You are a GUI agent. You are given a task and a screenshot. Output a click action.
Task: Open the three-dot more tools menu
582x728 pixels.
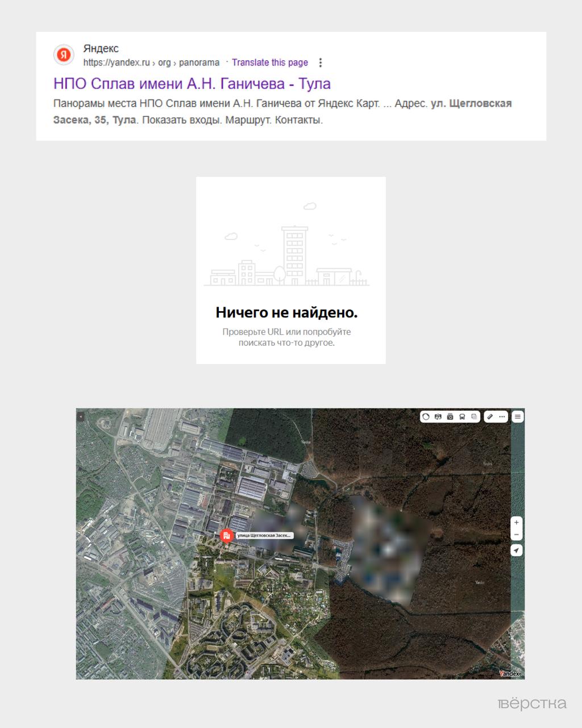point(502,417)
